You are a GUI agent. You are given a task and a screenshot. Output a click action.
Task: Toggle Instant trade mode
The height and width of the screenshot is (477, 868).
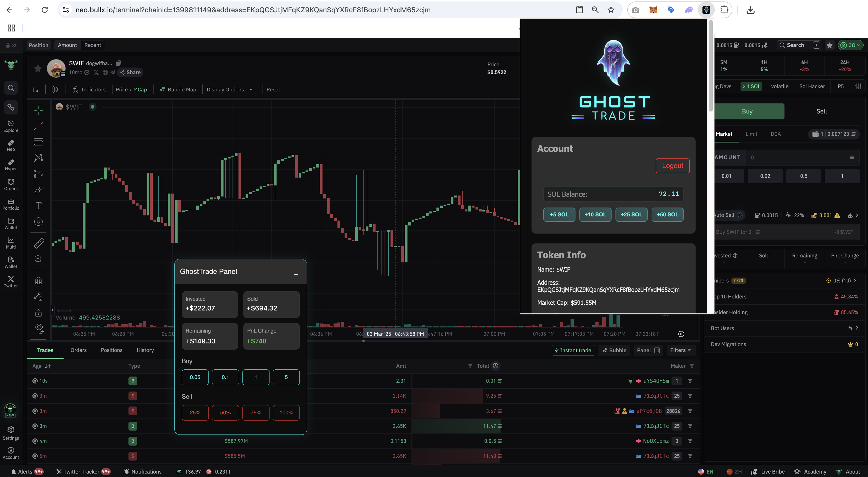point(573,350)
